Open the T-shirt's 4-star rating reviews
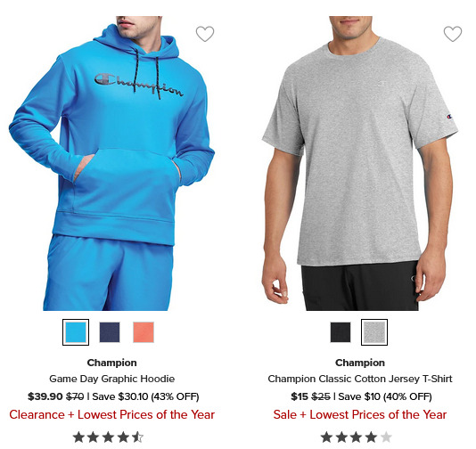The height and width of the screenshot is (449, 476). (x=357, y=437)
